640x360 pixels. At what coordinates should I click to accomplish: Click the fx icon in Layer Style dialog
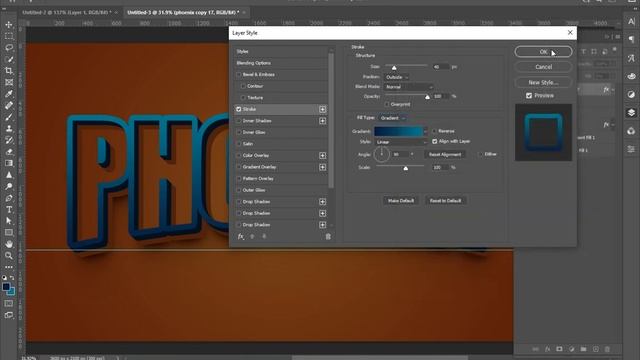point(241,236)
